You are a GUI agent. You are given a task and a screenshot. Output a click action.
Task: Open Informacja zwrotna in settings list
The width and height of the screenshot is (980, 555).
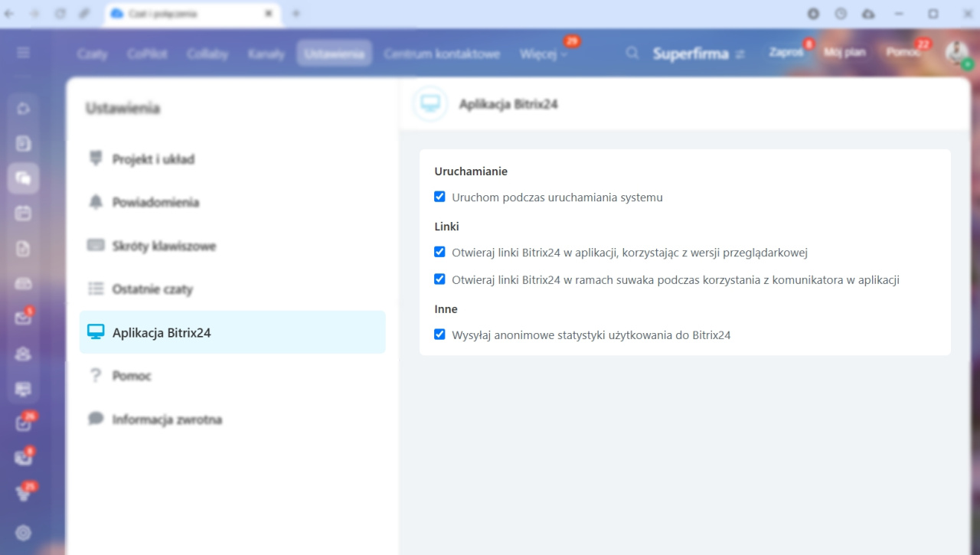click(232, 420)
